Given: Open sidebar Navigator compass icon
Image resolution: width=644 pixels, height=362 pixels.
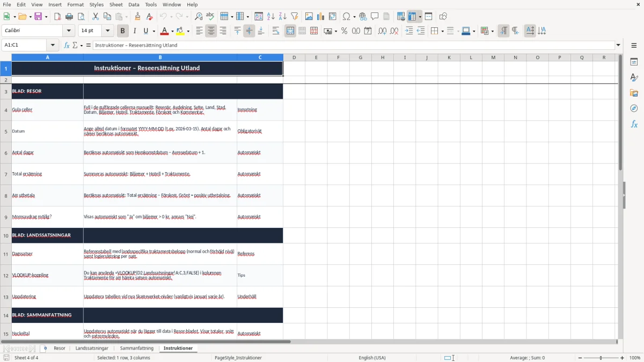Looking at the screenshot, I should pos(634,108).
